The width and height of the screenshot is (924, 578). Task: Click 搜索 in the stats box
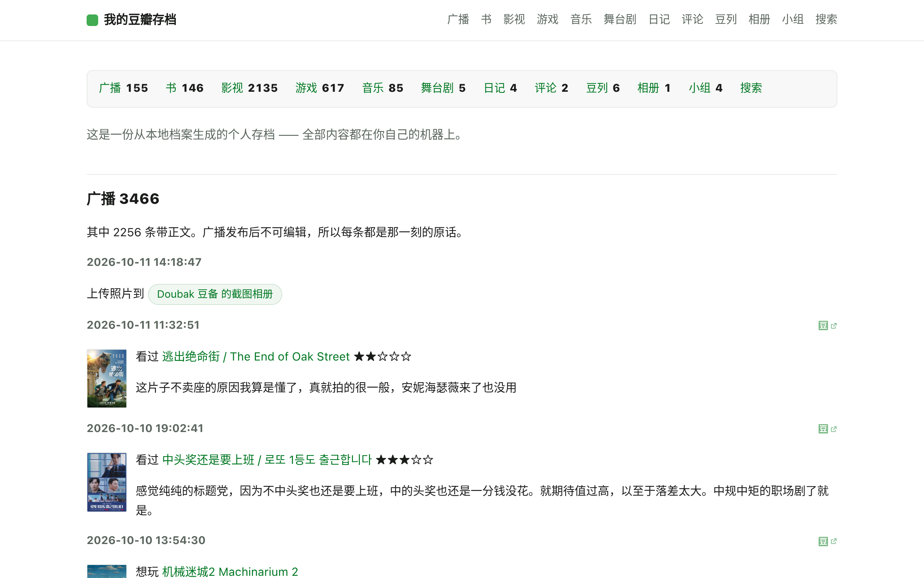pyautogui.click(x=751, y=88)
